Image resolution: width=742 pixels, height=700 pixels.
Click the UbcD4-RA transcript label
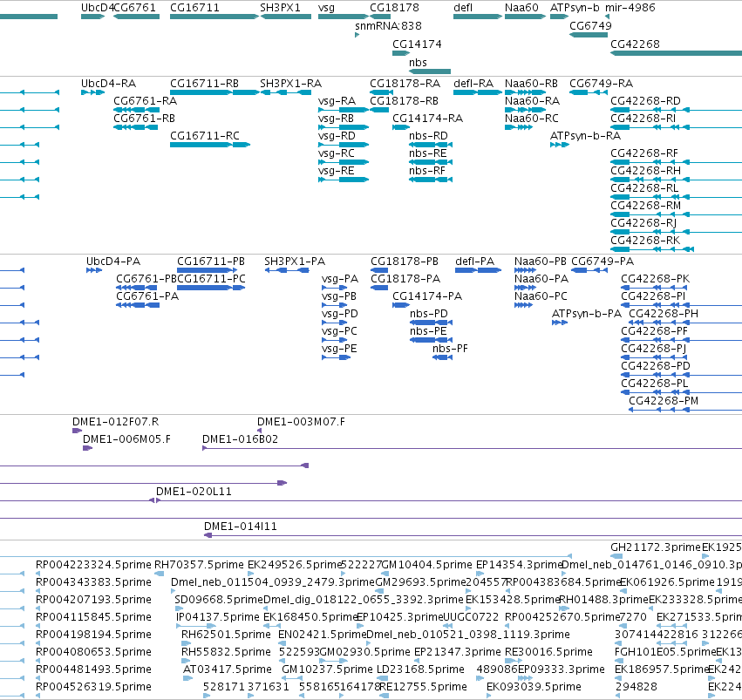tap(108, 84)
